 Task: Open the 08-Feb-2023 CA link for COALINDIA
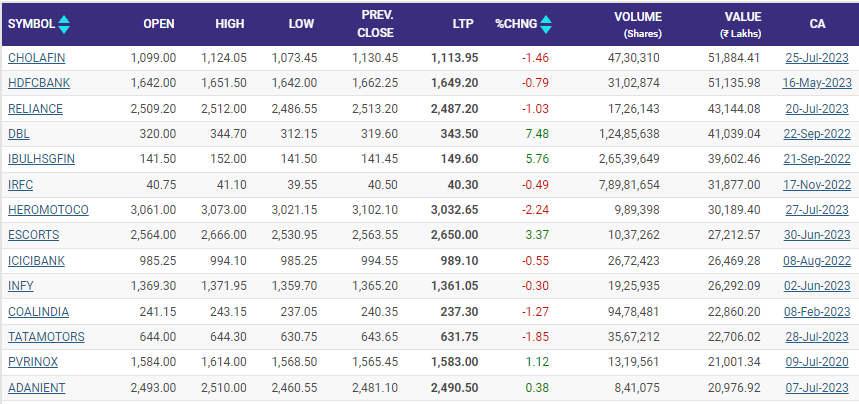pyautogui.click(x=817, y=311)
